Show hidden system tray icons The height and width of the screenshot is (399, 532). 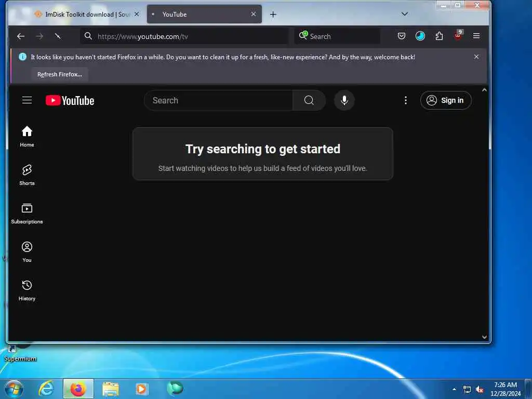point(454,389)
